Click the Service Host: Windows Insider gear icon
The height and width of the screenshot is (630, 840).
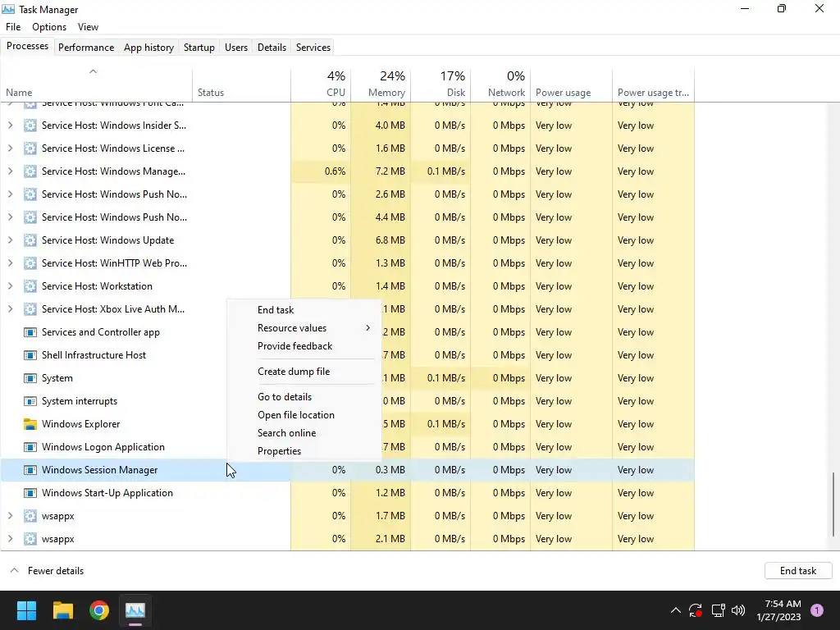[30, 126]
